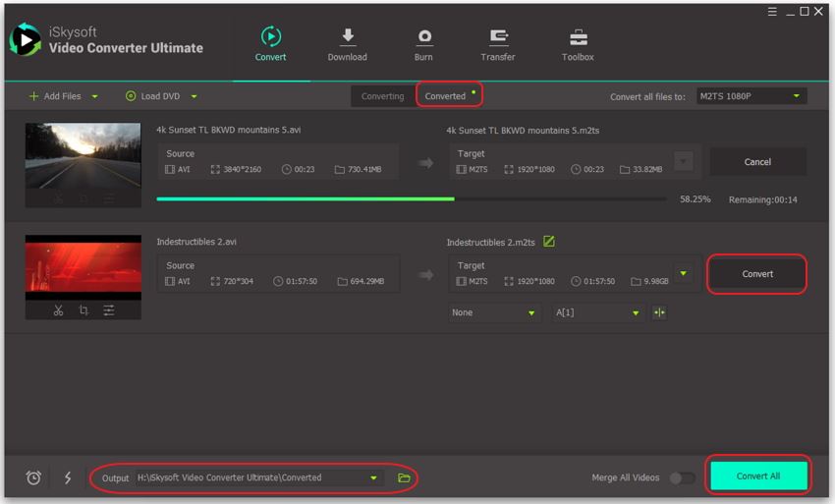Image resolution: width=835 pixels, height=504 pixels.
Task: Open the A[1] audio track dropdown
Action: (597, 312)
